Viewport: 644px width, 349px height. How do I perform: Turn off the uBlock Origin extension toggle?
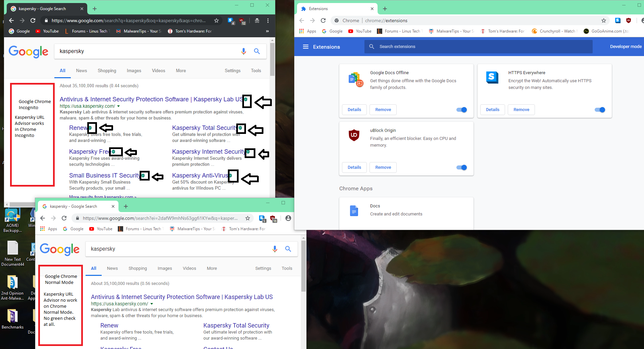coord(462,167)
